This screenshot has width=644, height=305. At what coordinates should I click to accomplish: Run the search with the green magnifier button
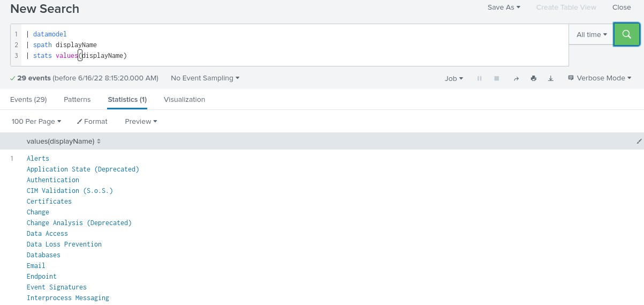[x=626, y=34]
